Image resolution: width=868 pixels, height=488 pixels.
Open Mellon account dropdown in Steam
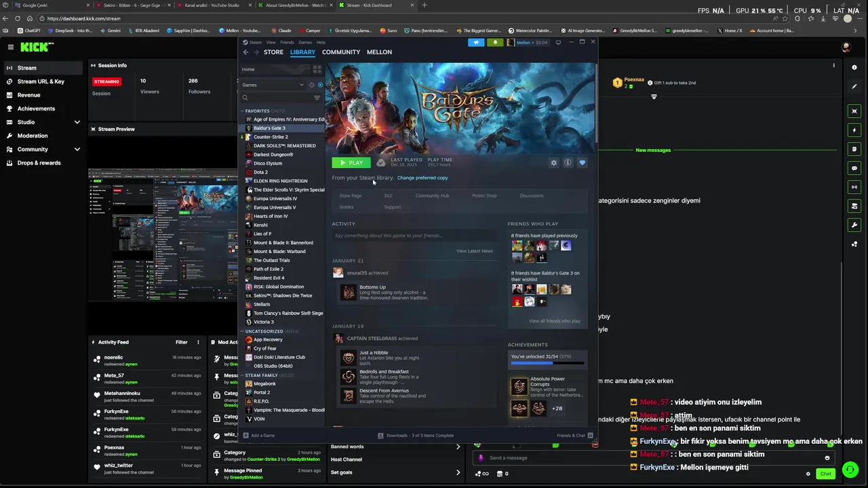(527, 42)
